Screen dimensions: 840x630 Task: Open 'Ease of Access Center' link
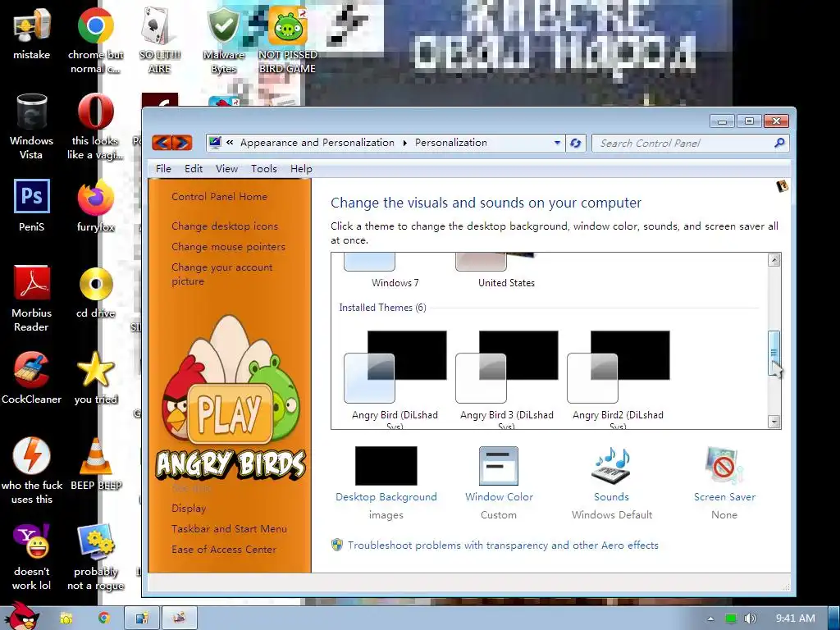pos(224,549)
